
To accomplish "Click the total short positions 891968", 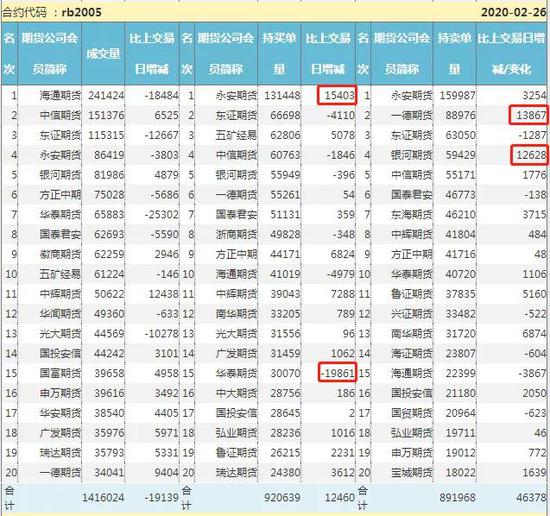I will coord(458,498).
